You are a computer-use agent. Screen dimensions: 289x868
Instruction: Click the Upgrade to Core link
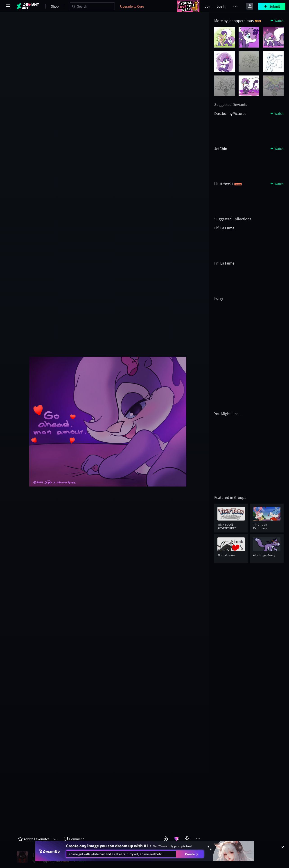pos(132,6)
